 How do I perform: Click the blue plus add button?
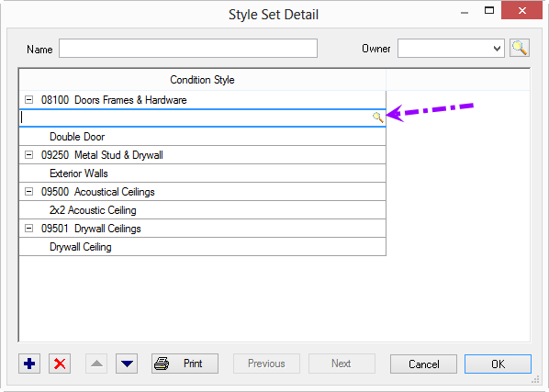click(29, 364)
